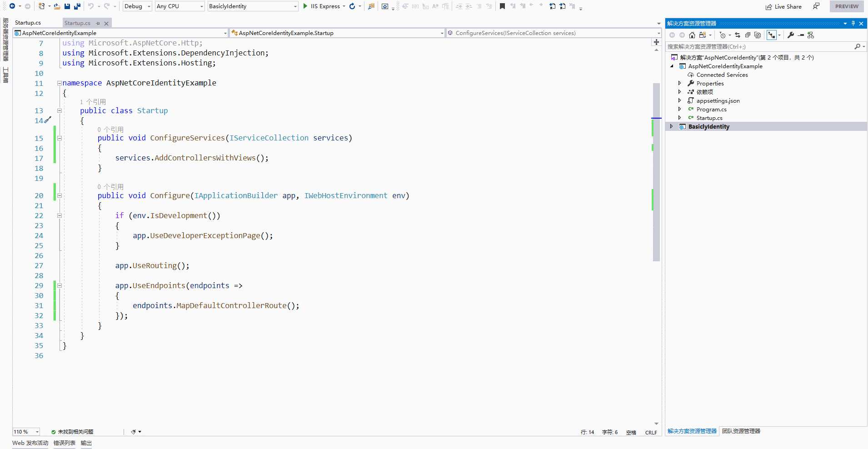Toggle a bookmark using the bookmark icon

click(502, 6)
